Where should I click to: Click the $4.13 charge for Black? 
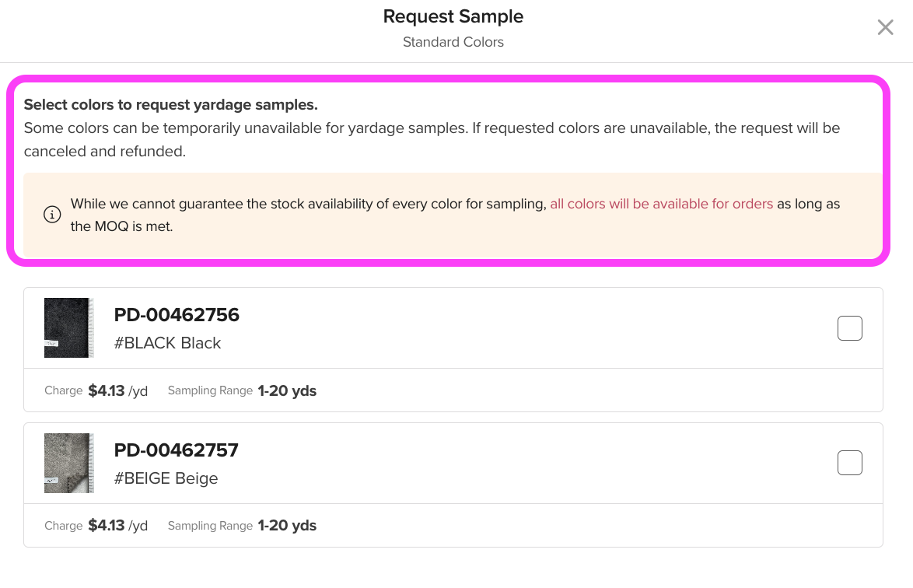coord(107,390)
